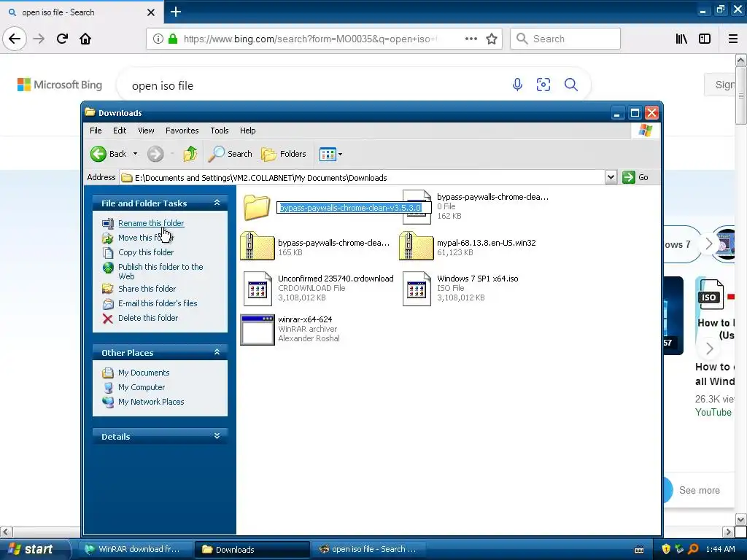
Task: Toggle the Folders pane button
Action: coord(284,154)
